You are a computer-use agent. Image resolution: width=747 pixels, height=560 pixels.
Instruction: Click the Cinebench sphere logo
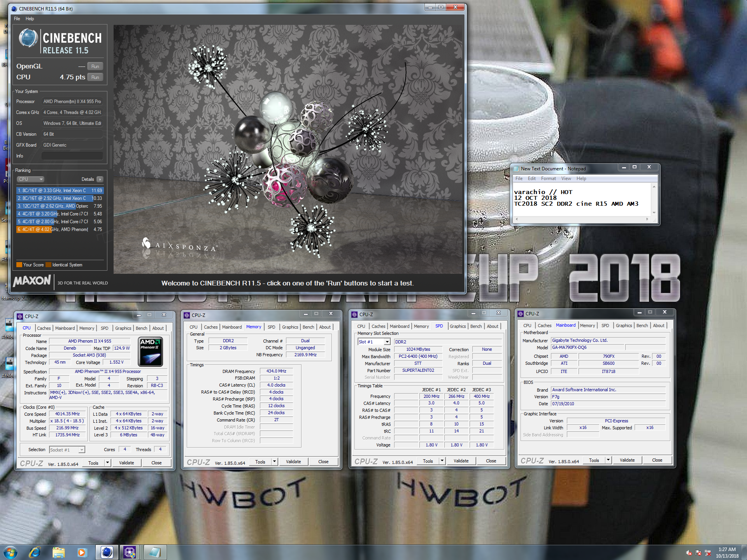(28, 38)
